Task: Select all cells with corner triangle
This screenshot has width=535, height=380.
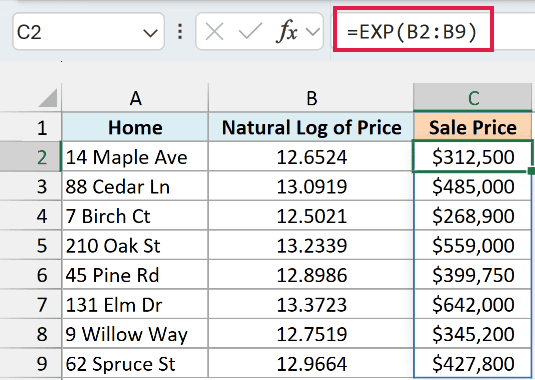Action: tap(48, 98)
